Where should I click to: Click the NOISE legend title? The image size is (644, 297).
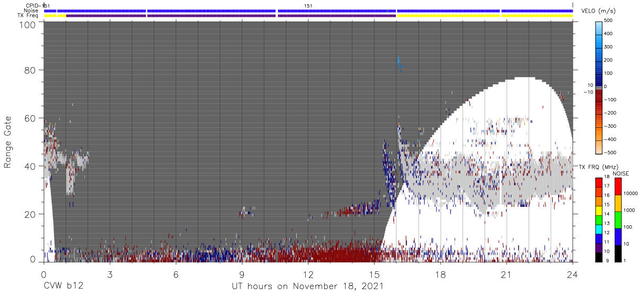[x=620, y=173]
